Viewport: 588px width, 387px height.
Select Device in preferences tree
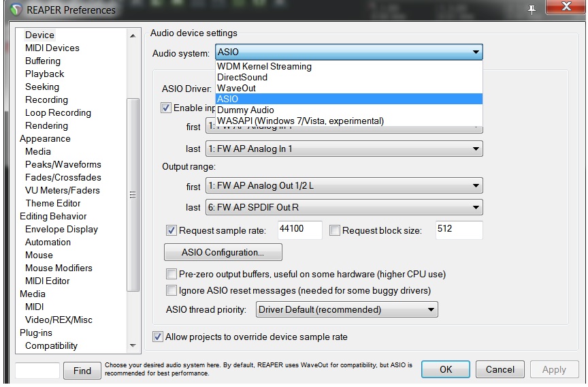pos(39,35)
